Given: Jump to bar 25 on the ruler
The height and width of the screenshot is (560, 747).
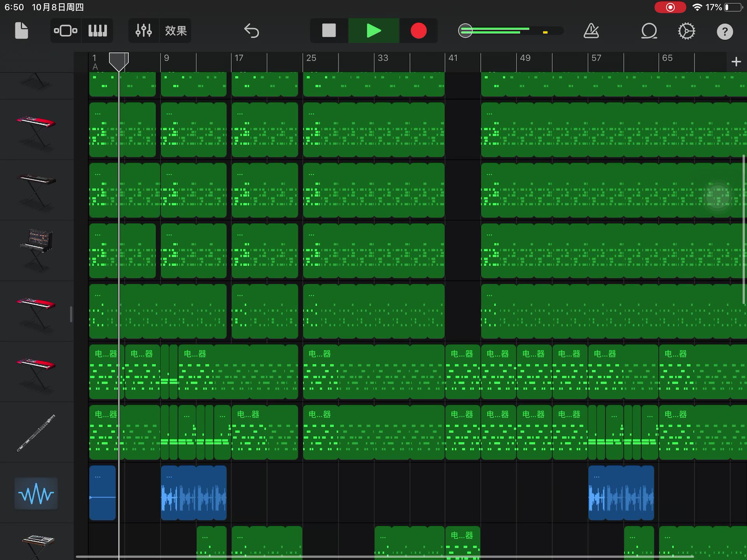Looking at the screenshot, I should point(311,58).
